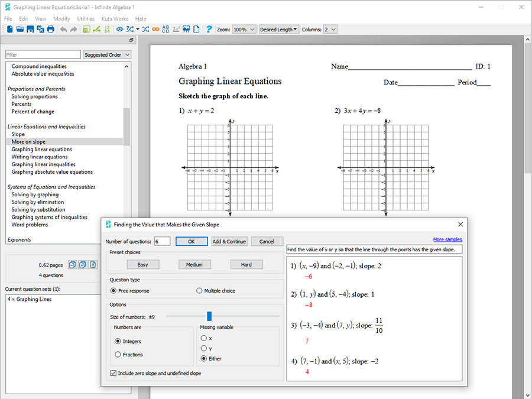Click the Print icon

click(51, 30)
